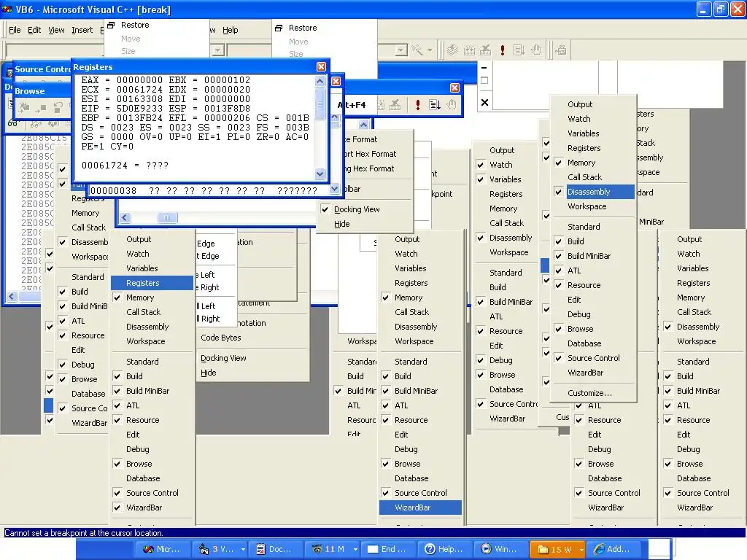The height and width of the screenshot is (560, 747).
Task: Click hand breakpoint icon in floating Build MiniBar
Action: point(451,105)
